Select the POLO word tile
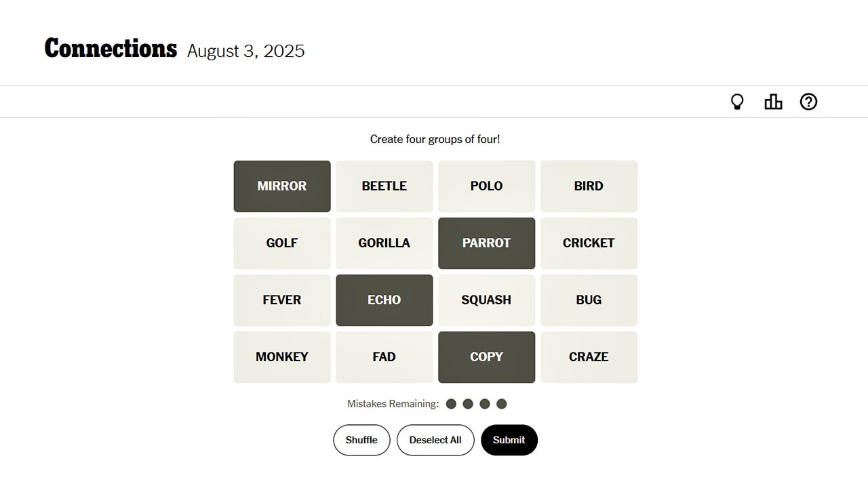 (x=486, y=186)
